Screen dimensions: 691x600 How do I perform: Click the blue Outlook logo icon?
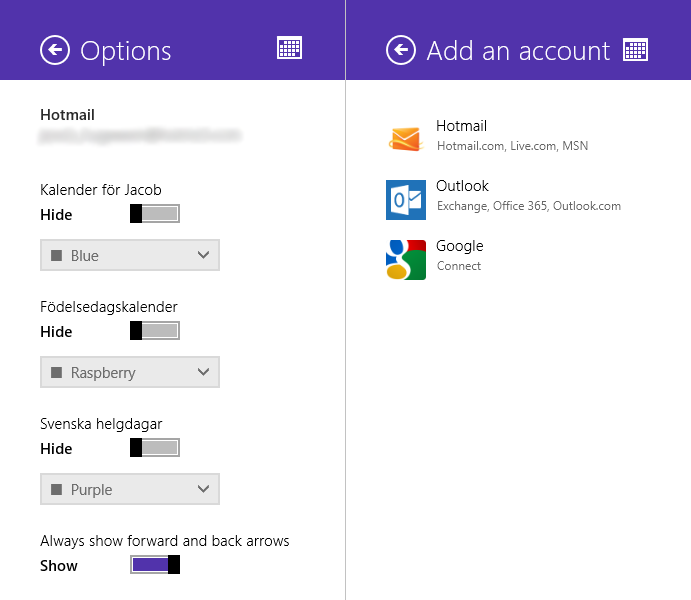pos(405,199)
